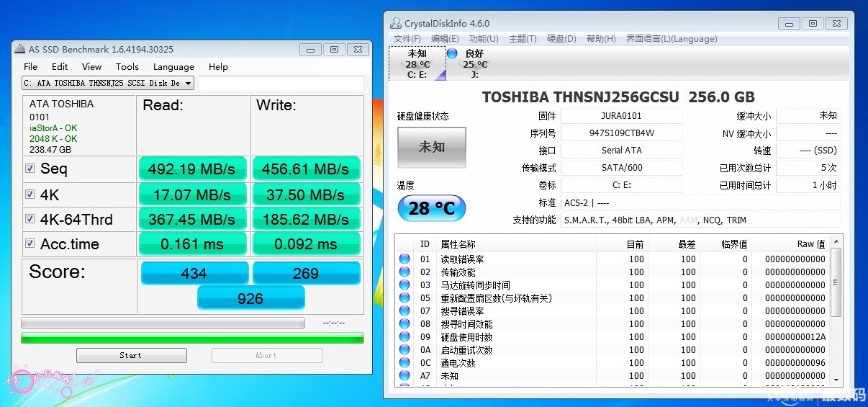Click blue status orb for row 07 搜寻错误率
Screen dimensions: 868x407
pyautogui.click(x=404, y=311)
